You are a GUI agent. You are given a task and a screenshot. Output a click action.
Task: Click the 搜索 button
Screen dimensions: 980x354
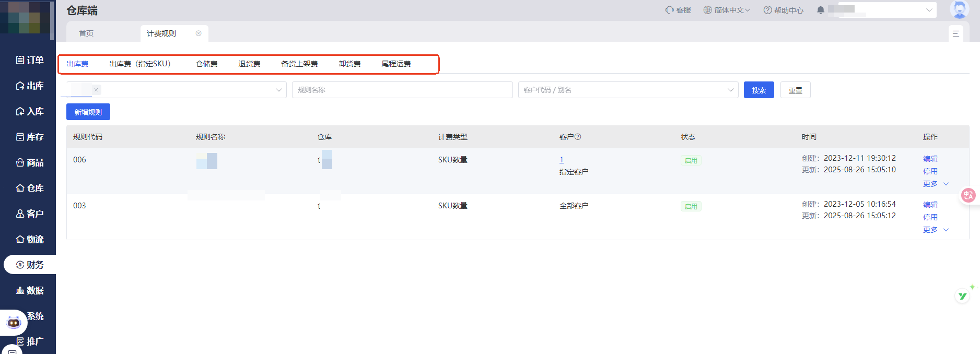759,90
